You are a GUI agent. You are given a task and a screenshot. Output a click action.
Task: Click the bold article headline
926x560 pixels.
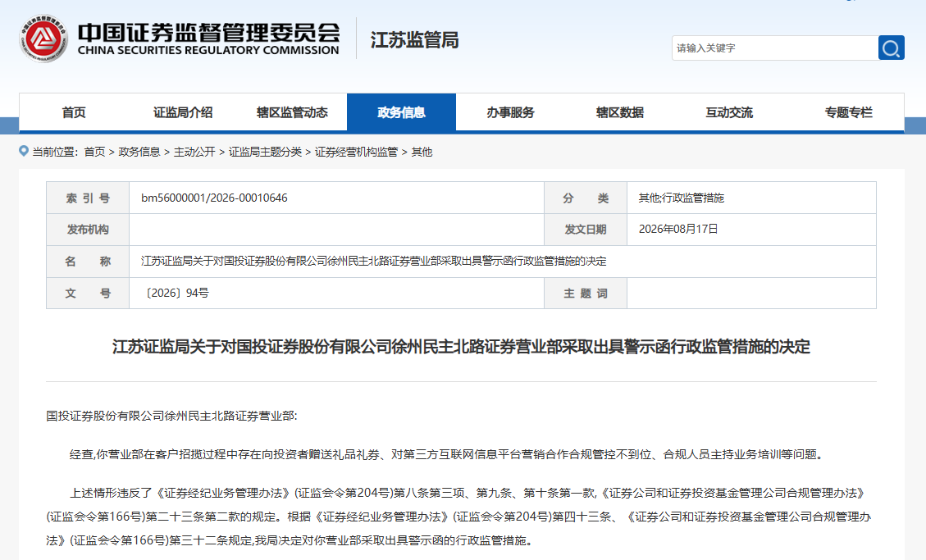point(461,346)
